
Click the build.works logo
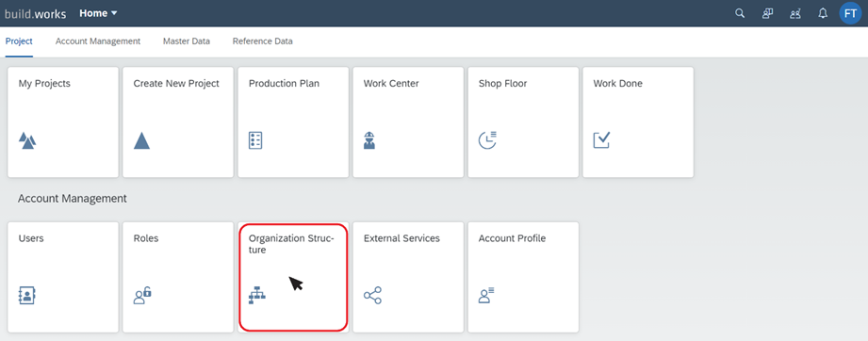(x=36, y=14)
